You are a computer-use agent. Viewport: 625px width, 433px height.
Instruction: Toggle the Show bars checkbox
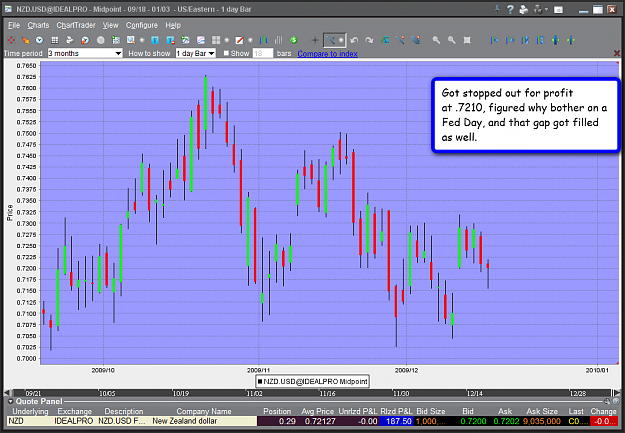(x=226, y=53)
